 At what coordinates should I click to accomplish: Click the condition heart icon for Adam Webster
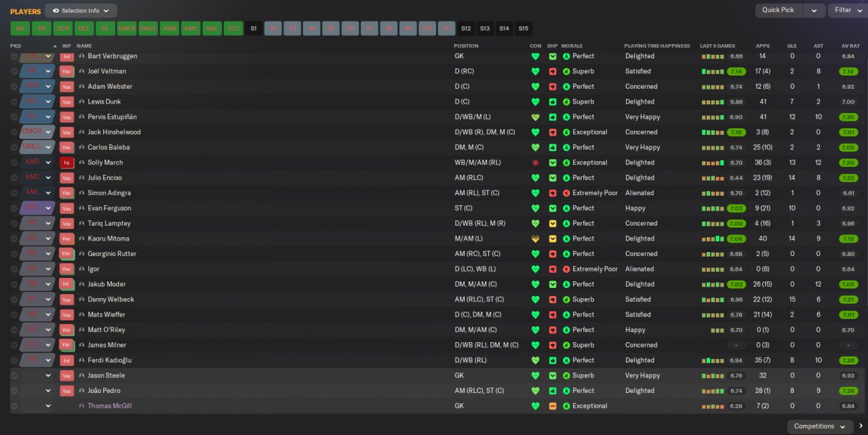pos(535,87)
